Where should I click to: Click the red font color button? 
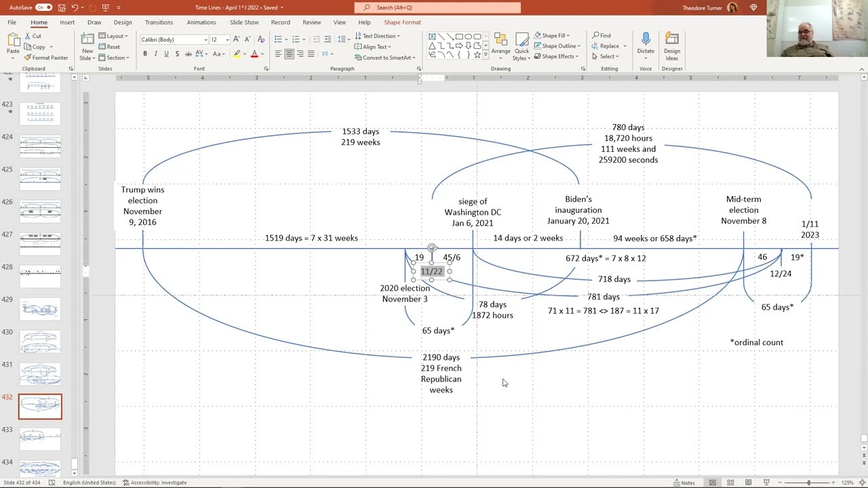254,54
